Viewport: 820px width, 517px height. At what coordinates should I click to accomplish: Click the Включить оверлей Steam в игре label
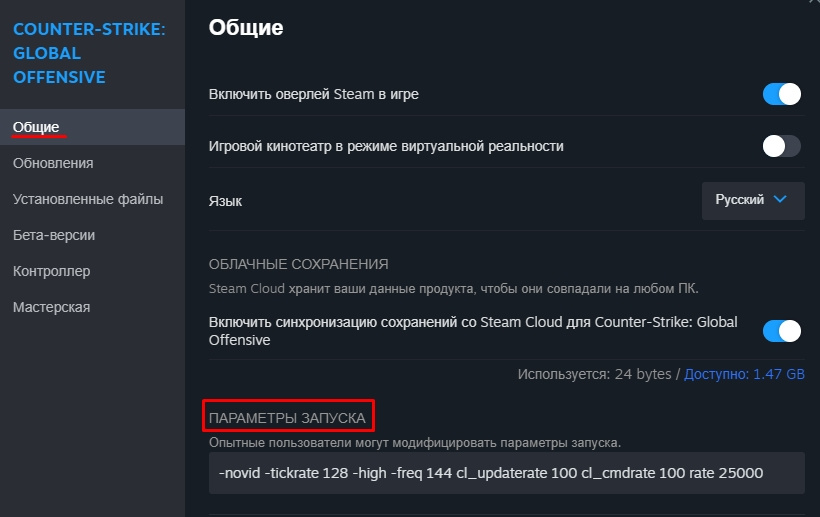point(313,94)
